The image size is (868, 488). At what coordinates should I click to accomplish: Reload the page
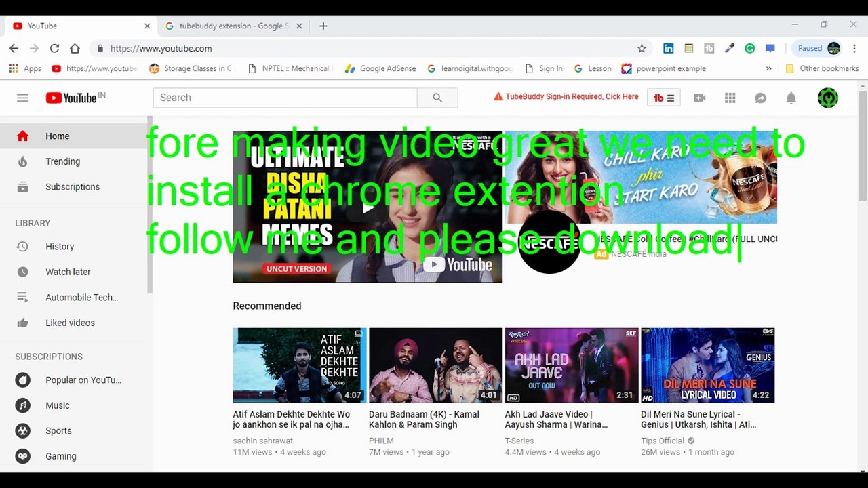tap(54, 48)
